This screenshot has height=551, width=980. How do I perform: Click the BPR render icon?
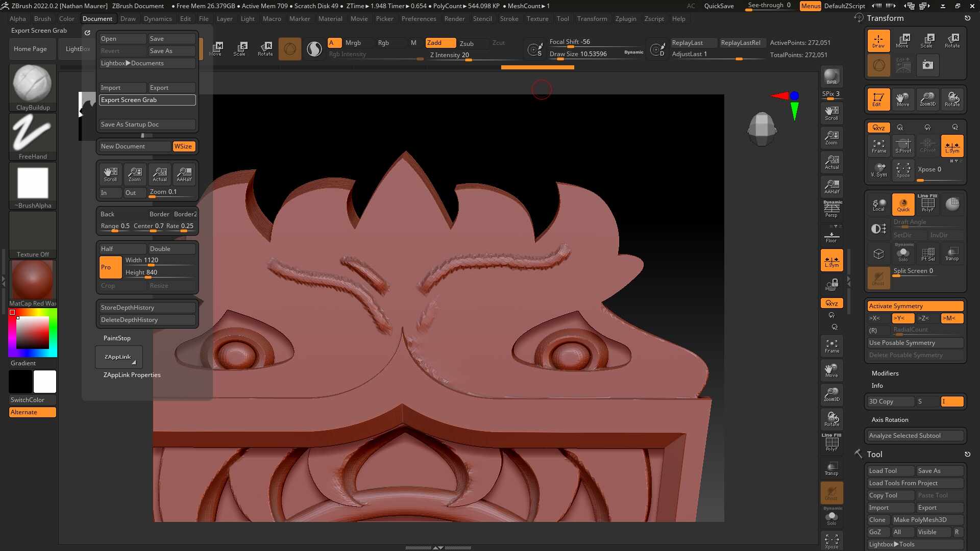[x=831, y=77]
